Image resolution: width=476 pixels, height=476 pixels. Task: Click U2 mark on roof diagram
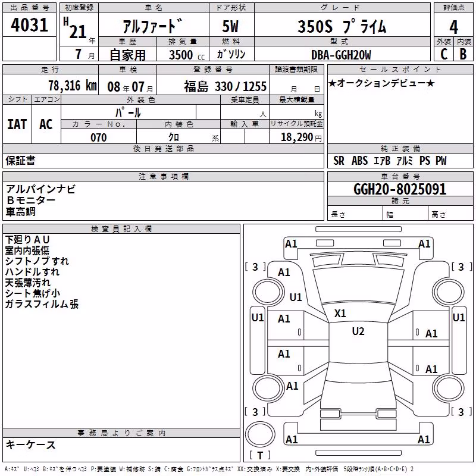358,331
